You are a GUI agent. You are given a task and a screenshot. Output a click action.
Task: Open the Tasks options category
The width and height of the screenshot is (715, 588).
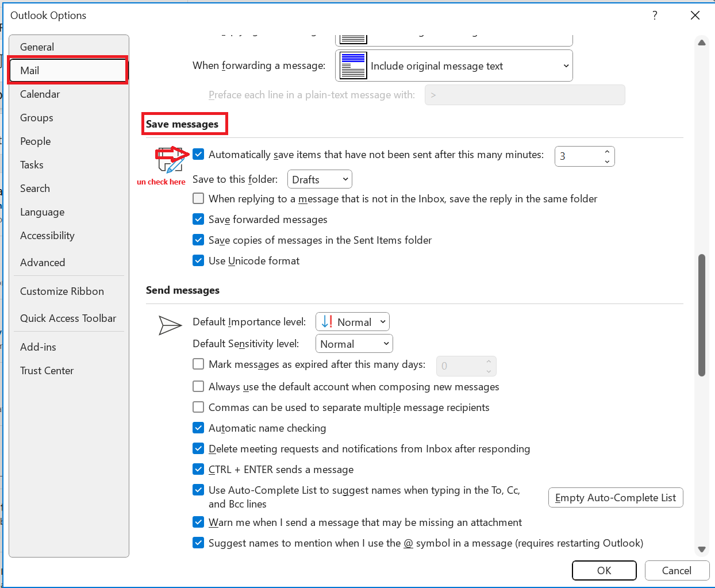69,165
